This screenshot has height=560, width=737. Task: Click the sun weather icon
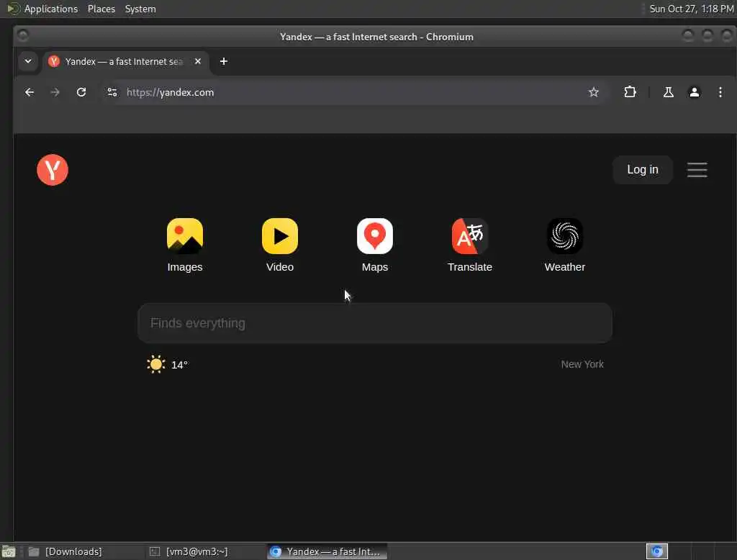(x=155, y=364)
